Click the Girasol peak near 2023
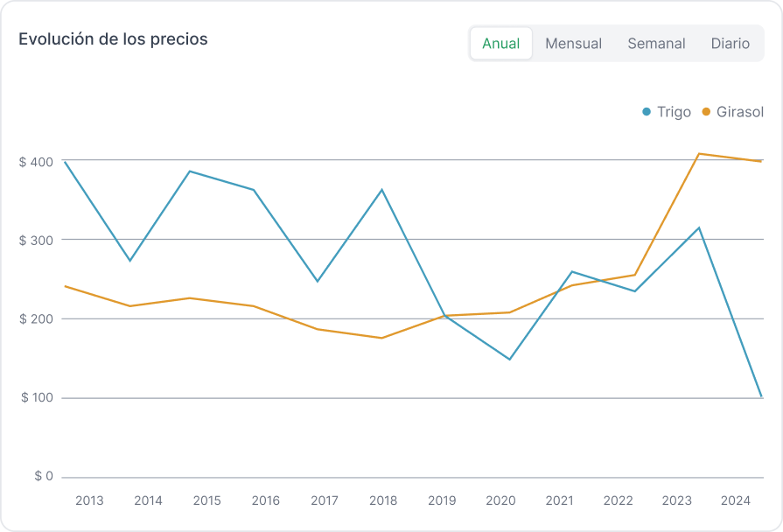This screenshot has height=532, width=783. (698, 154)
